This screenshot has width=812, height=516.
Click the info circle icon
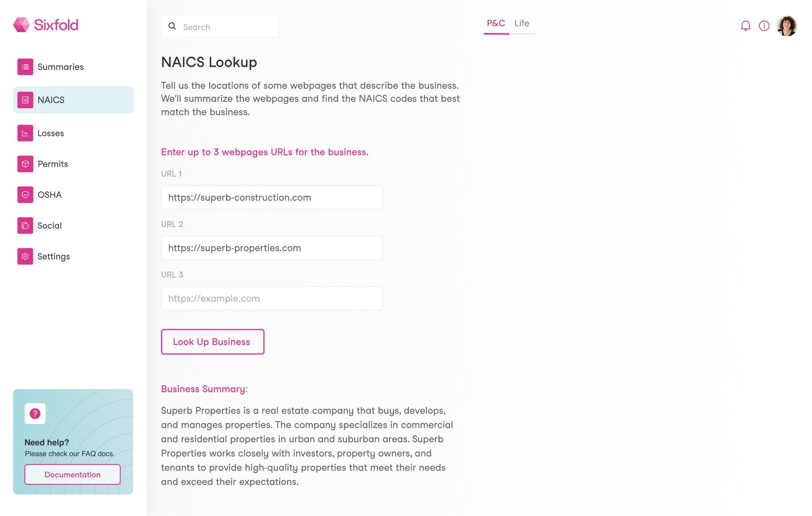coord(764,26)
